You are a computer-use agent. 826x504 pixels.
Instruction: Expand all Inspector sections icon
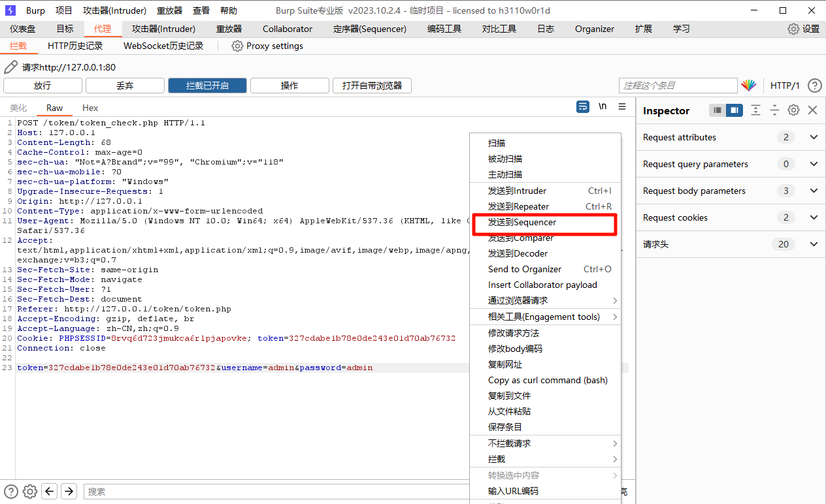point(755,110)
